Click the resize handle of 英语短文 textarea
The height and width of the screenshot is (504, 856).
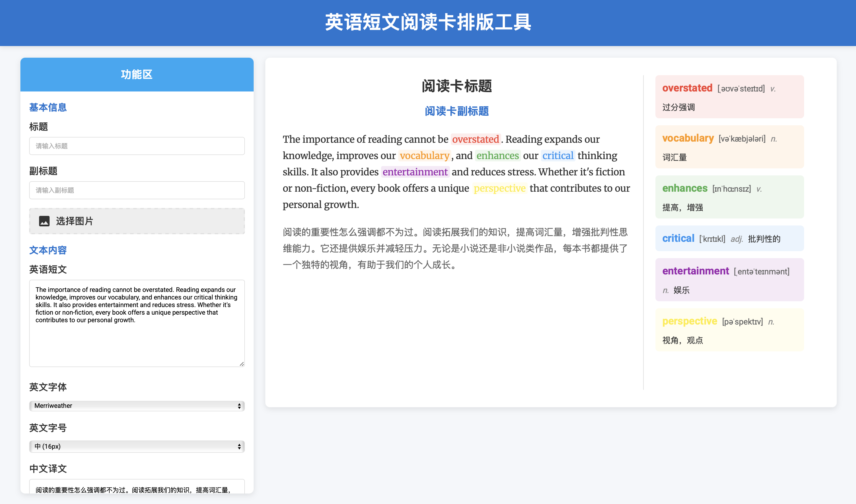point(242,364)
